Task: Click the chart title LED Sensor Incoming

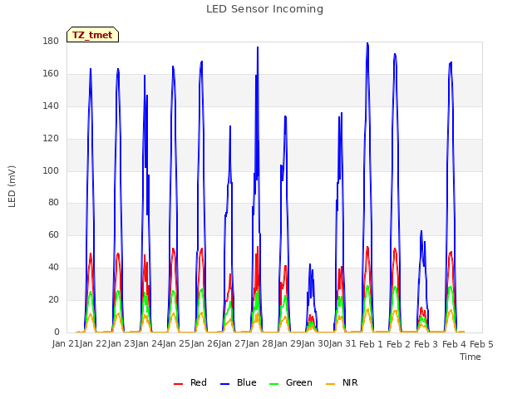Action: coord(264,9)
